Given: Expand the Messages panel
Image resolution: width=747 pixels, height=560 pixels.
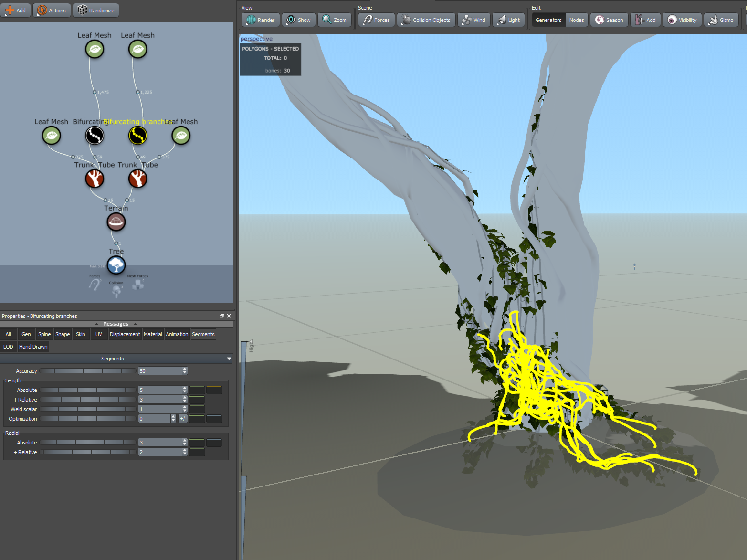Looking at the screenshot, I should (116, 324).
